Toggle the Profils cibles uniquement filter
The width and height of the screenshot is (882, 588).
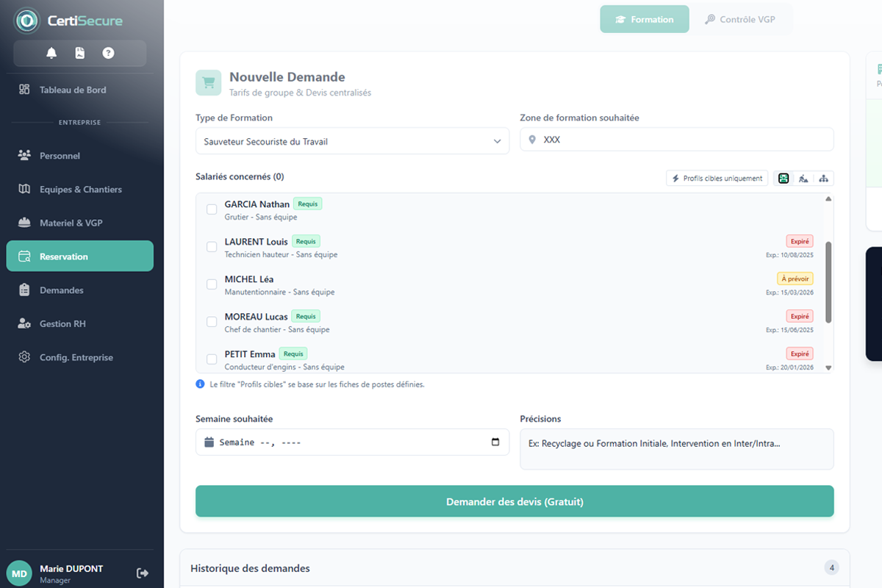tap(717, 179)
